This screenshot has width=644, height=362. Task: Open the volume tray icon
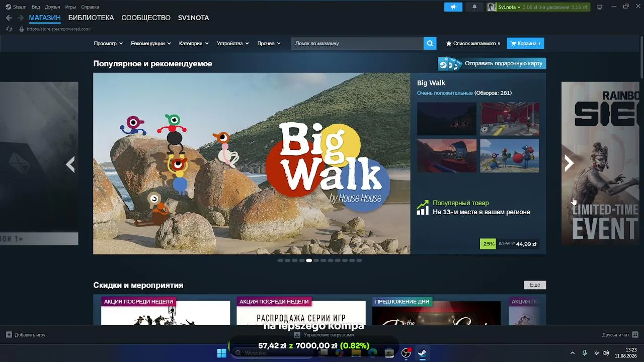606,353
